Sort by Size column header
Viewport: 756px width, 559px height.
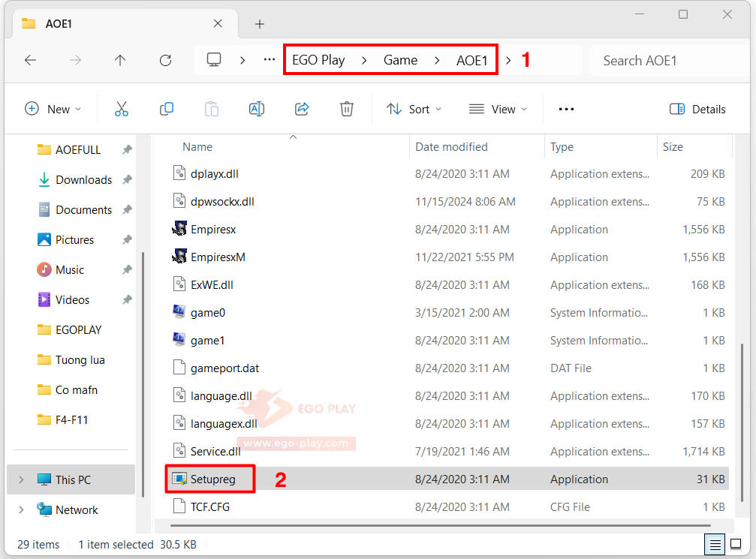673,147
